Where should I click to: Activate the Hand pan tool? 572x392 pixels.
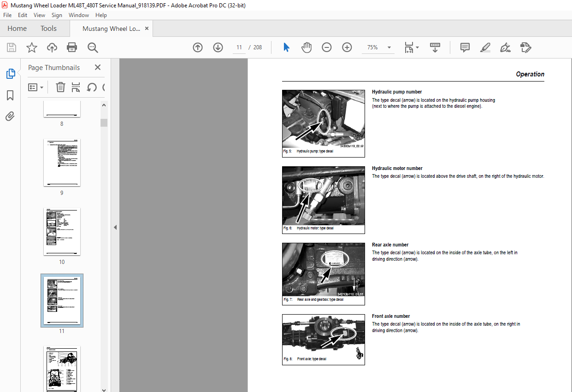point(307,47)
